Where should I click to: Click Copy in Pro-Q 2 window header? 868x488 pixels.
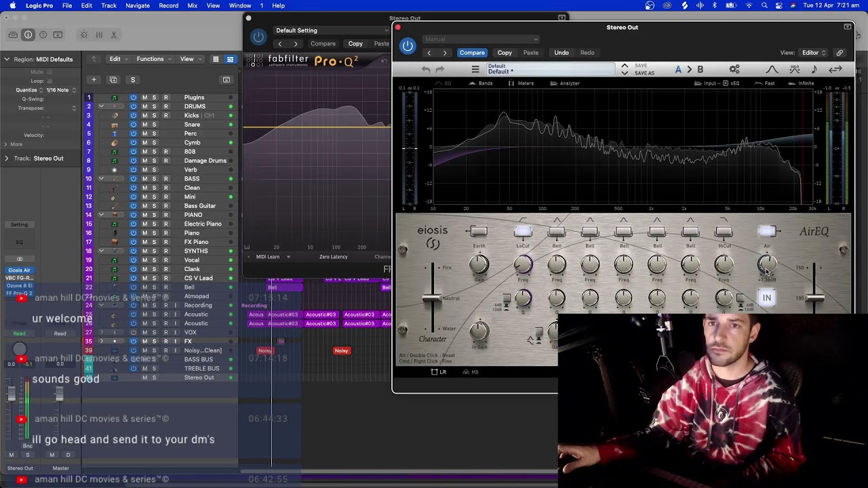(355, 43)
